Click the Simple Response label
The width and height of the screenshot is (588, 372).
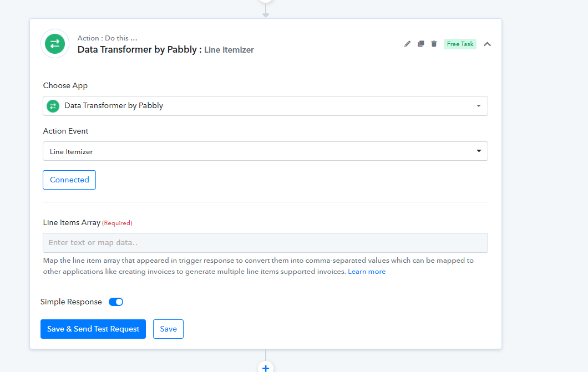tap(71, 302)
